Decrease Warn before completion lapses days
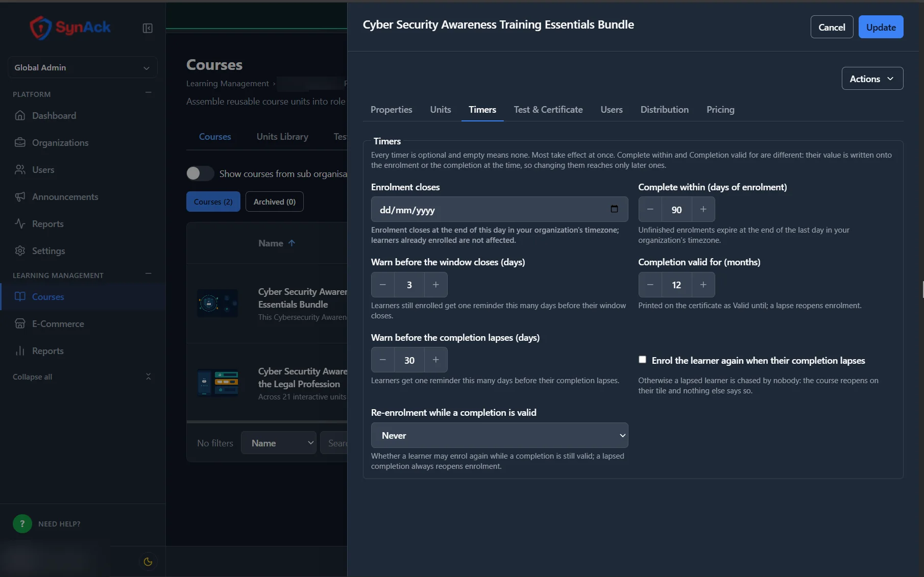The image size is (924, 577). [382, 360]
